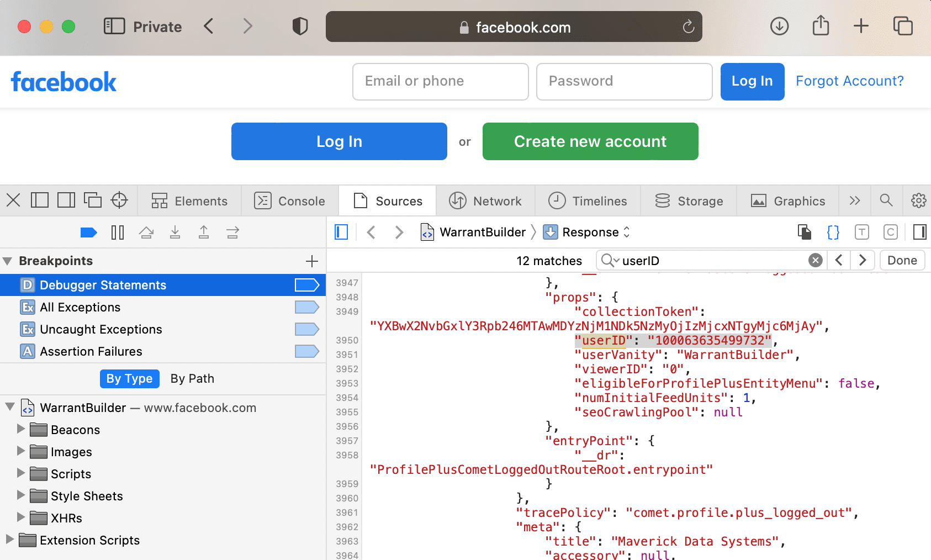
Task: Click the inspector search magnifier icon
Action: tap(886, 200)
